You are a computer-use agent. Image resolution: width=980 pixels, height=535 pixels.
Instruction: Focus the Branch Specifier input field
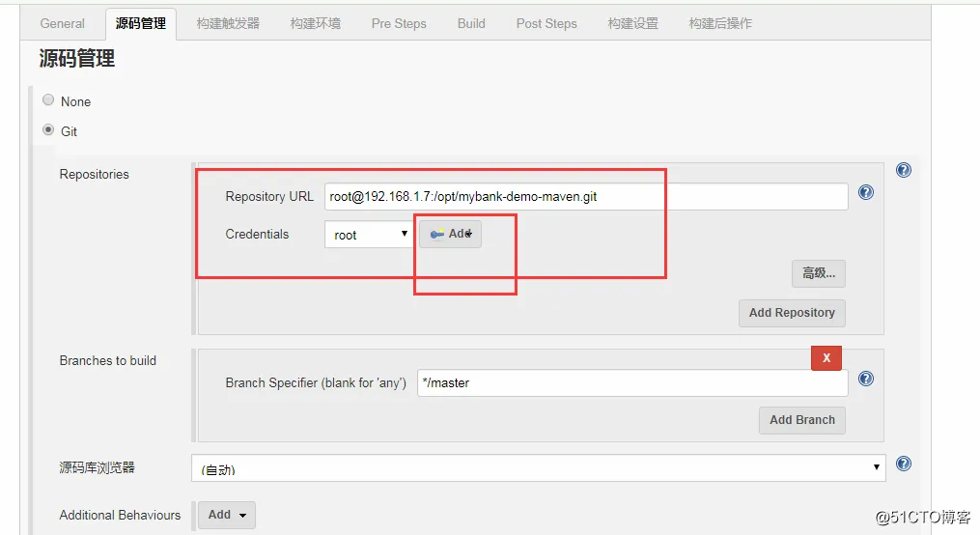(632, 382)
